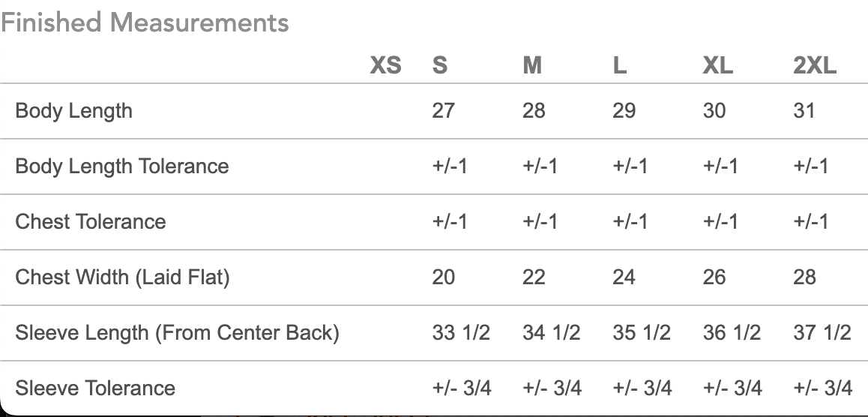Click the Sleeve Length value 33 1/2

[461, 332]
